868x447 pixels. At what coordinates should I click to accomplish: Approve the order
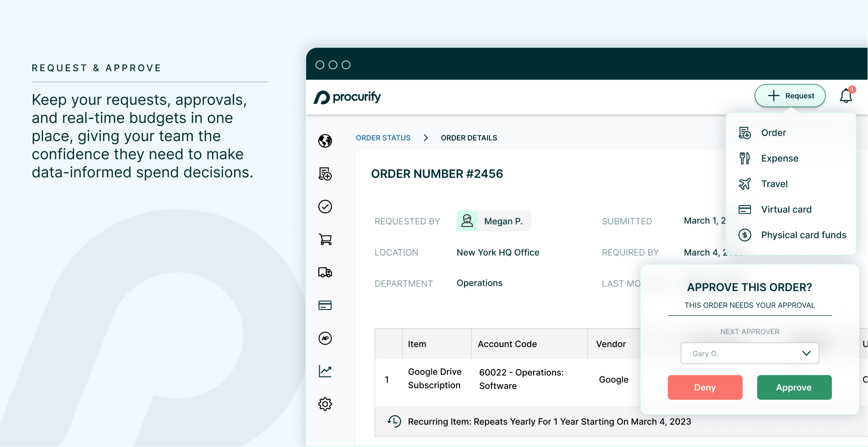point(794,387)
